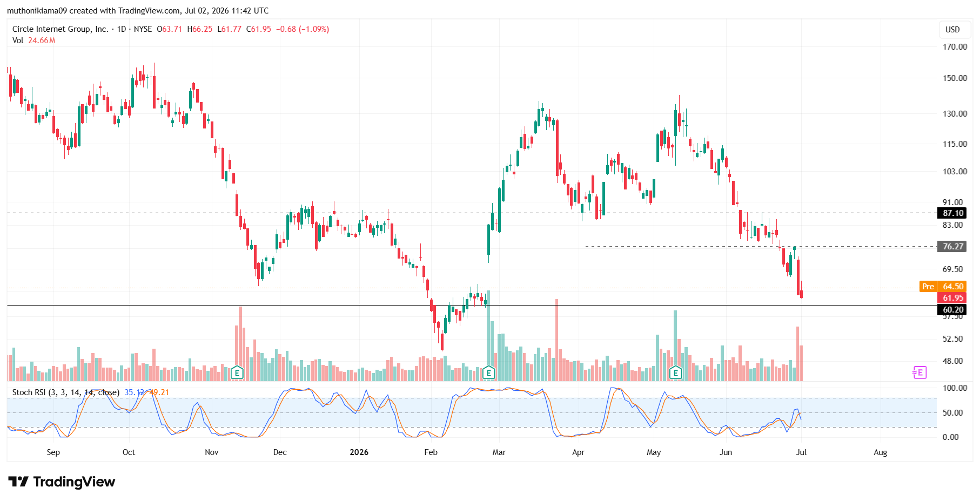Click the Sep label on time axis
This screenshot has height=502, width=980.
[x=53, y=452]
